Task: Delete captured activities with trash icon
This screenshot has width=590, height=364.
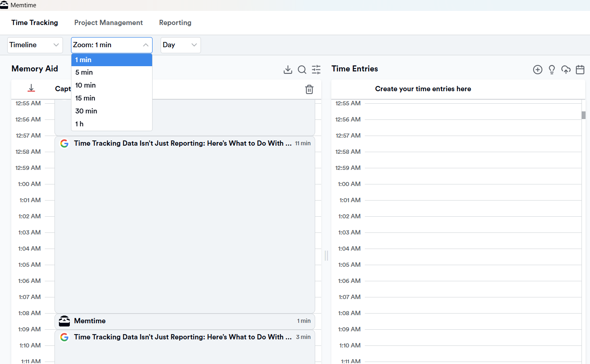Action: pyautogui.click(x=309, y=89)
